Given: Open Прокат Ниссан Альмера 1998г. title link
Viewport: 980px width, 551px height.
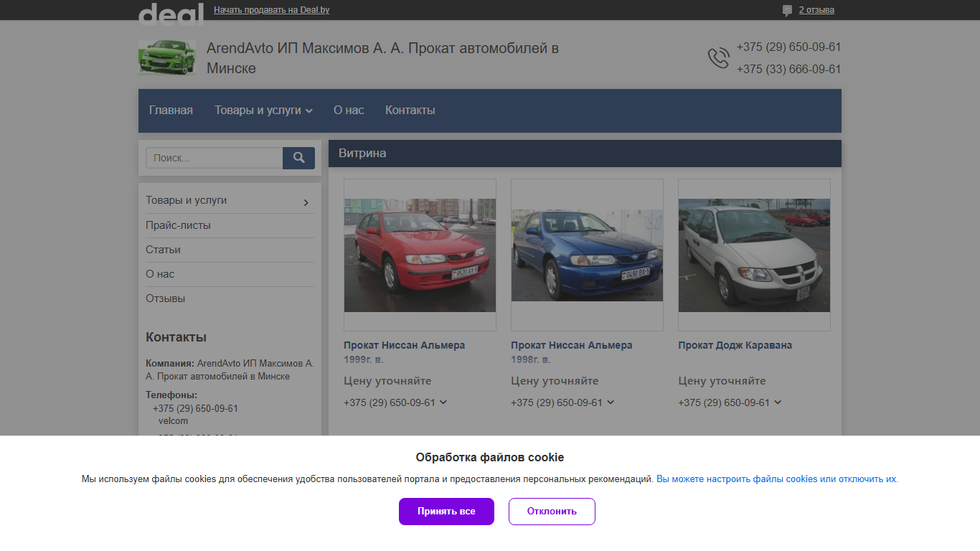Looking at the screenshot, I should pos(572,352).
